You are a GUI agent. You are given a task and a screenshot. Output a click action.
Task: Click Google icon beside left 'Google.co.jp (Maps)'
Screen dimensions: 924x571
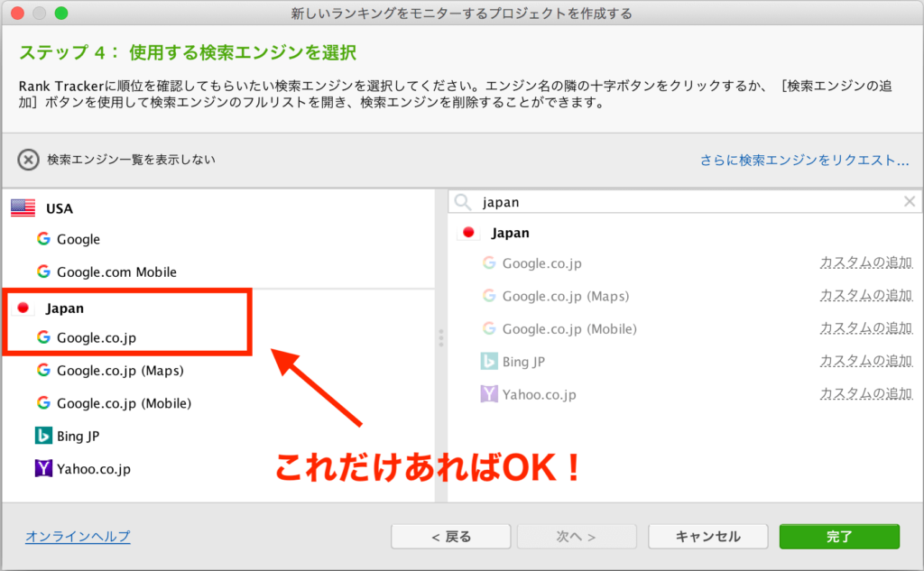[x=43, y=370]
